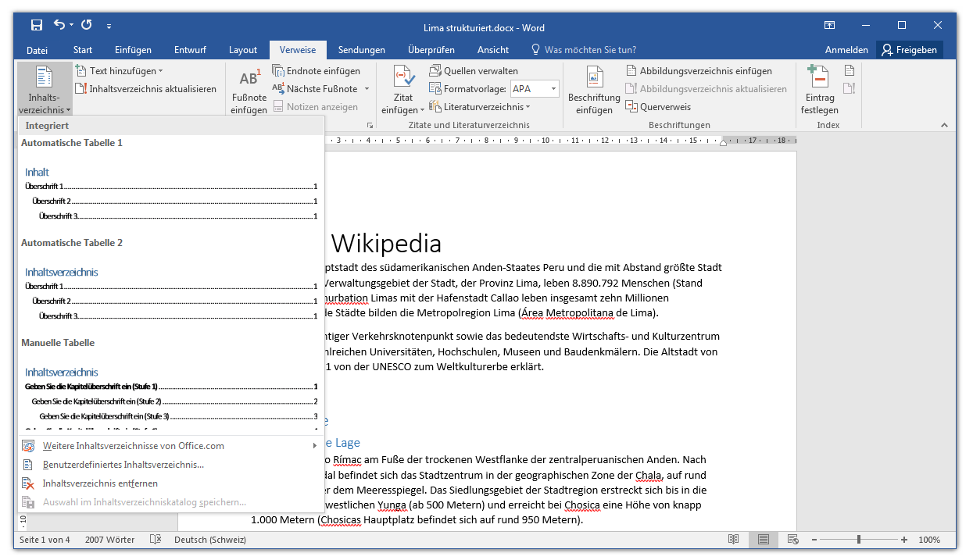The image size is (973, 560).
Task: Zoom out with the minus button
Action: coord(814,540)
